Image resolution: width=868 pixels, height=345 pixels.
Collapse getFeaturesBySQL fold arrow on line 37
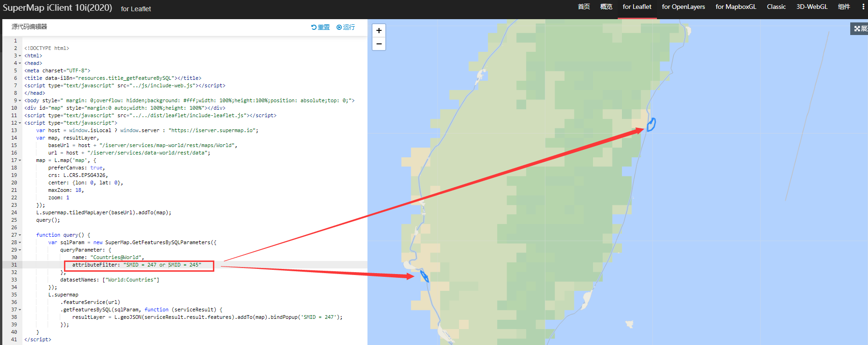coord(20,310)
